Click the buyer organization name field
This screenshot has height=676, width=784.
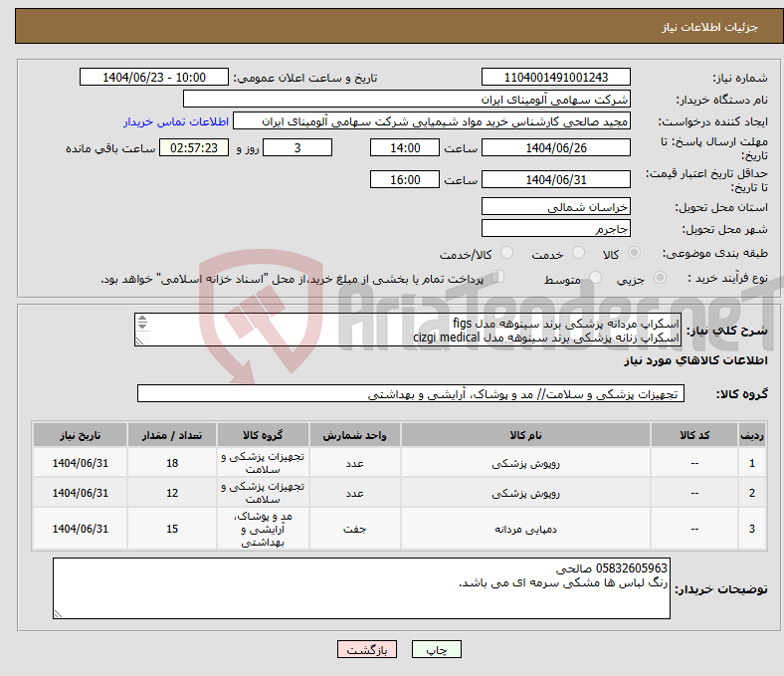pos(407,100)
